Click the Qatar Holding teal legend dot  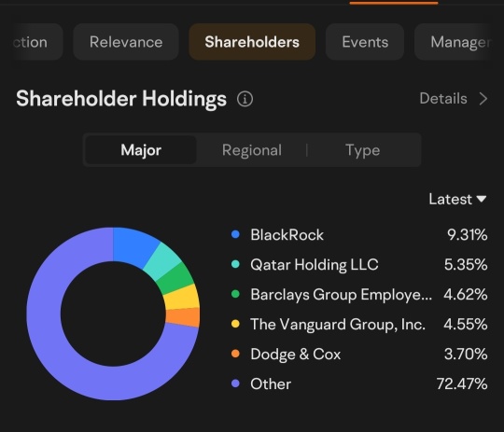(x=235, y=264)
